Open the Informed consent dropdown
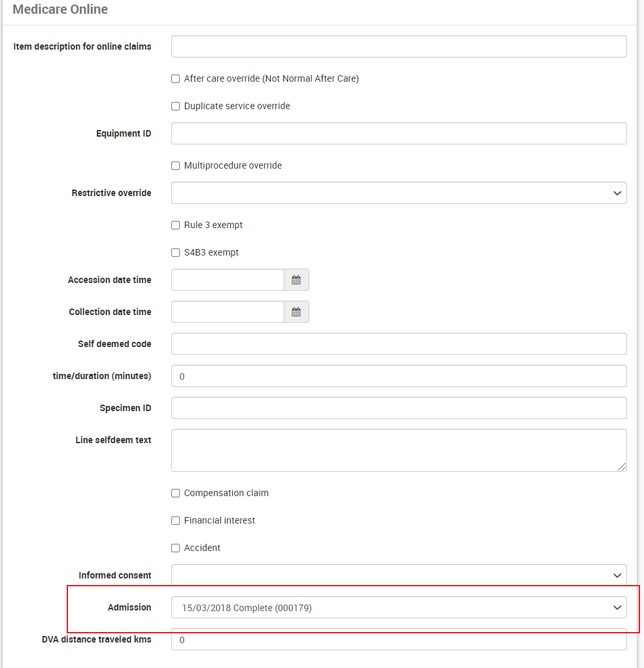 (x=399, y=575)
